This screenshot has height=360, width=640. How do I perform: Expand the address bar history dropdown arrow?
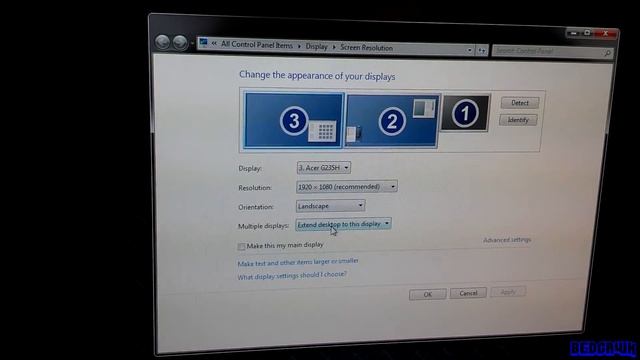coord(469,50)
